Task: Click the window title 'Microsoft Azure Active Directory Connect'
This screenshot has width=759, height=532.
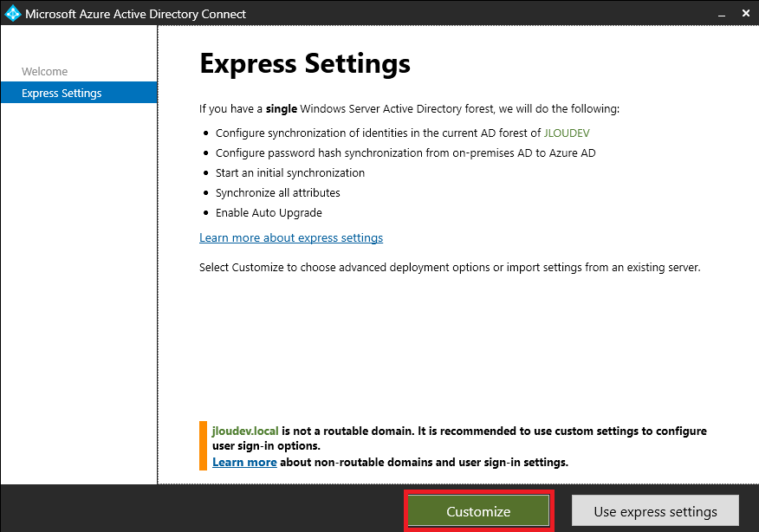Action: coord(135,14)
